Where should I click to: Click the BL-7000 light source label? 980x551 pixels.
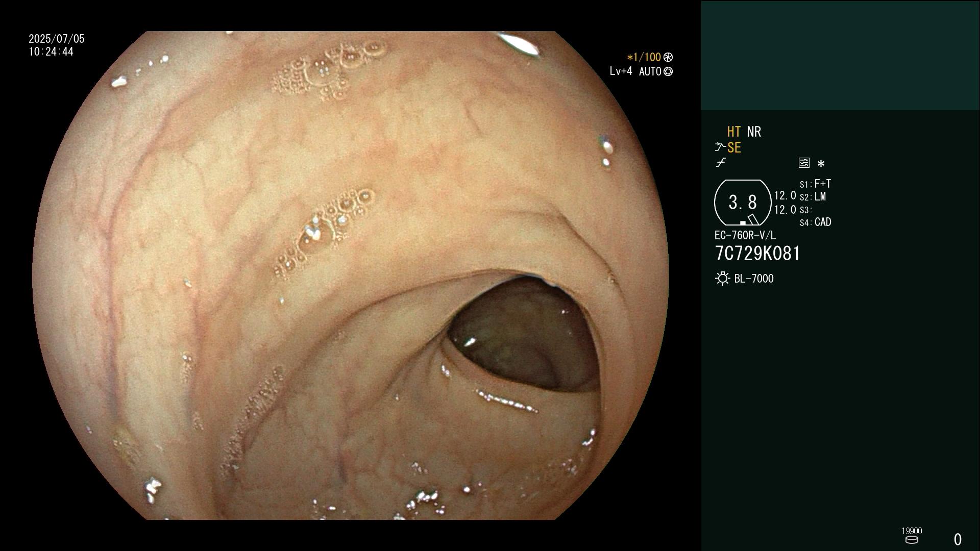(754, 279)
